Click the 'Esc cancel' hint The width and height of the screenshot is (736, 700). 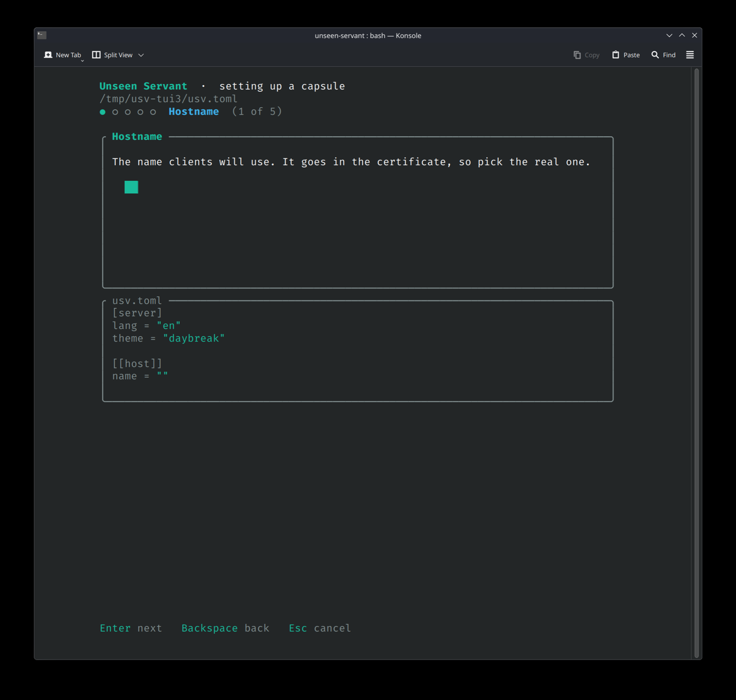click(320, 629)
